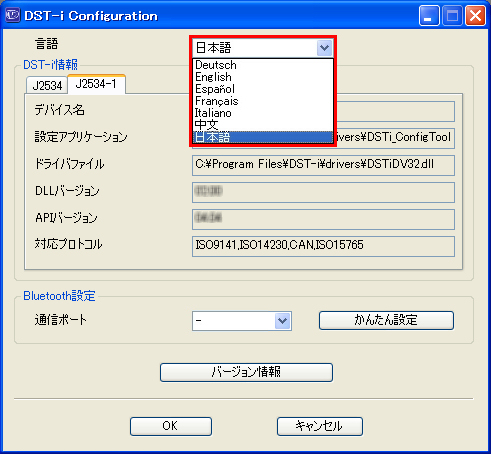Switch to the J2534 tab

(47, 85)
